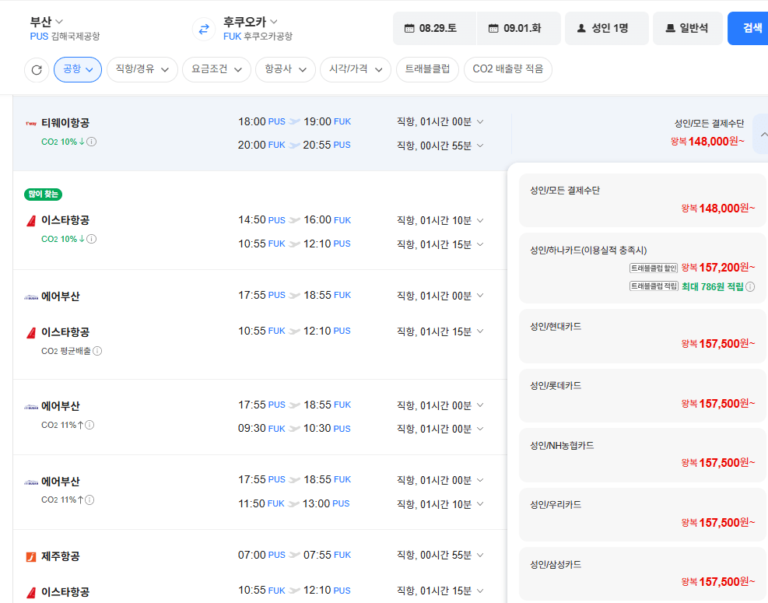Screen dimensions: 768x603
Task: Open info icon beside 최대 786원 적립
Action: point(750,287)
